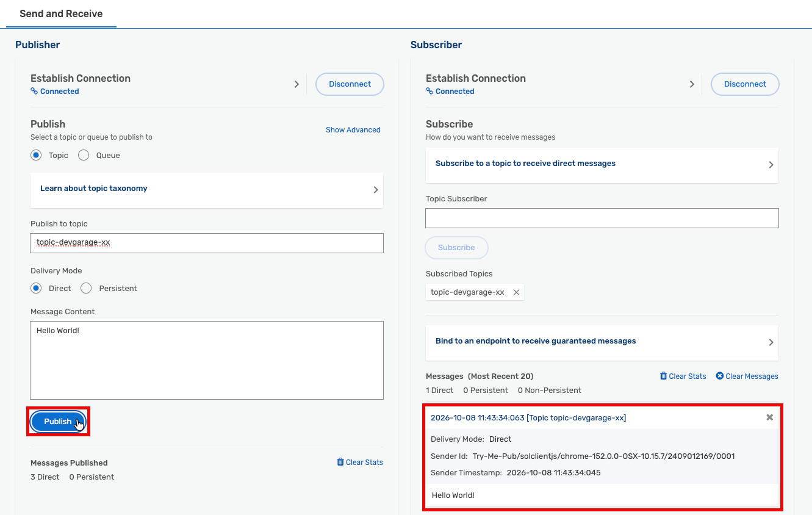Viewport: 812px width, 515px height.
Task: Show Advanced publish options
Action: (353, 130)
